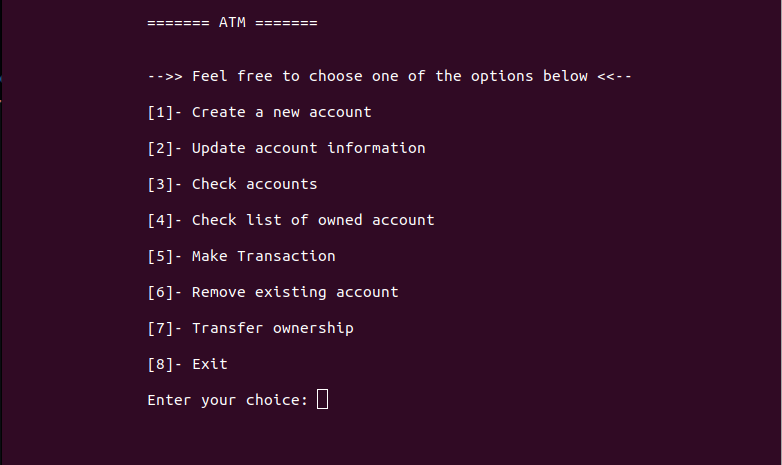The height and width of the screenshot is (465, 782).
Task: Click Check list of owned account
Action: tap(291, 220)
